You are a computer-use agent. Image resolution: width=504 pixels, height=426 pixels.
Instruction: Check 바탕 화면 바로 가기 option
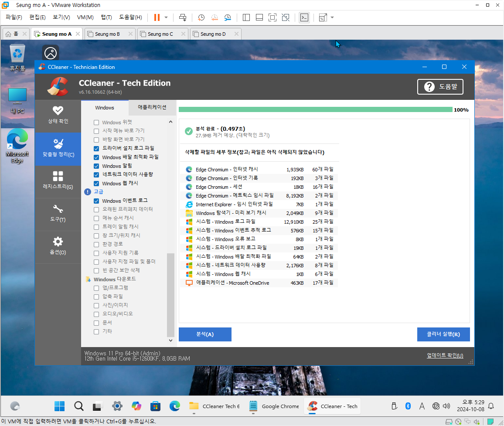click(96, 140)
